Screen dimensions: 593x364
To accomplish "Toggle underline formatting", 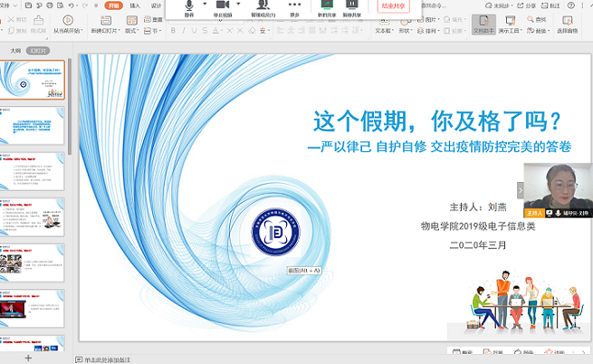I will (194, 31).
